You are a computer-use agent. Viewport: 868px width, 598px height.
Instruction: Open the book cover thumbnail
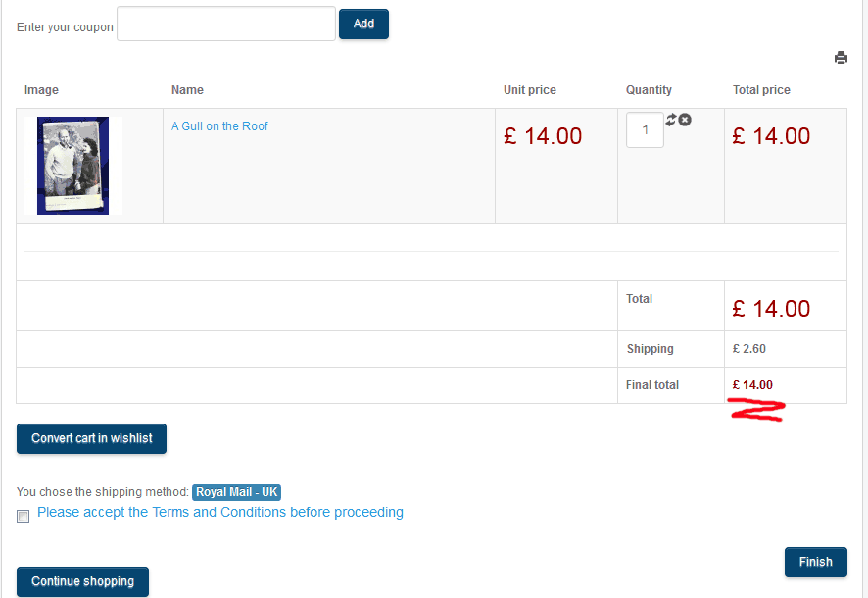(x=73, y=166)
